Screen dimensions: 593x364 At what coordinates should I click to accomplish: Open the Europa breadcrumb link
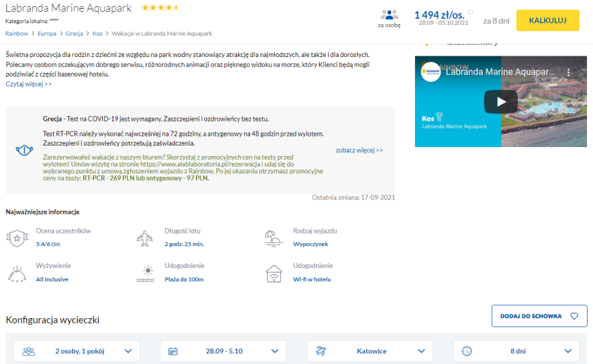pos(47,34)
